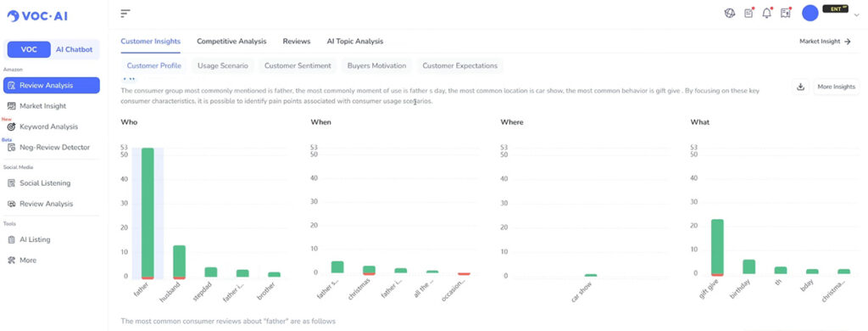This screenshot has width=868, height=331.
Task: Click the blue user avatar
Action: point(810,14)
